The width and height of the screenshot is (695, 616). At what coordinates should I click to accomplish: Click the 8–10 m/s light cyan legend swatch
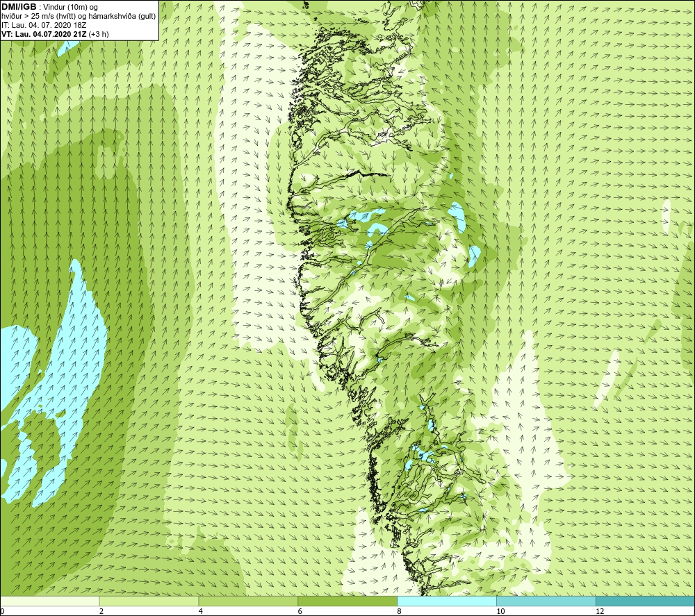click(x=447, y=601)
